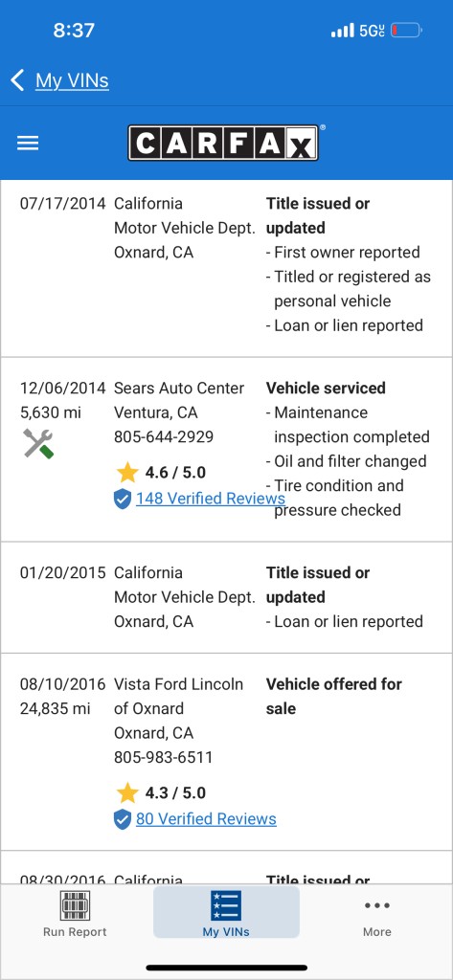Tap Sears phone number 805-644-2929
The image size is (453, 980).
164,436
